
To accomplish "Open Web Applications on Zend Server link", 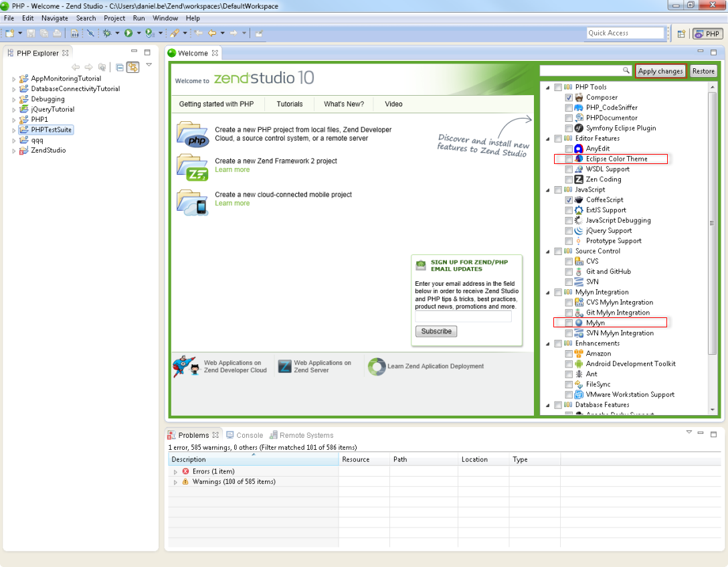I will pos(323,366).
